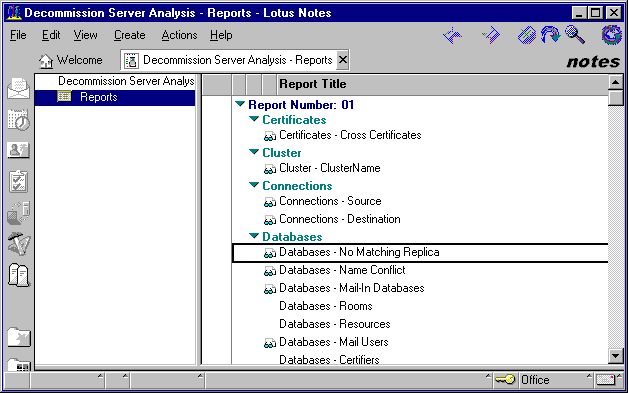Select Databases - Name Conflict report
This screenshot has height=393, width=628.
pyautogui.click(x=342, y=270)
